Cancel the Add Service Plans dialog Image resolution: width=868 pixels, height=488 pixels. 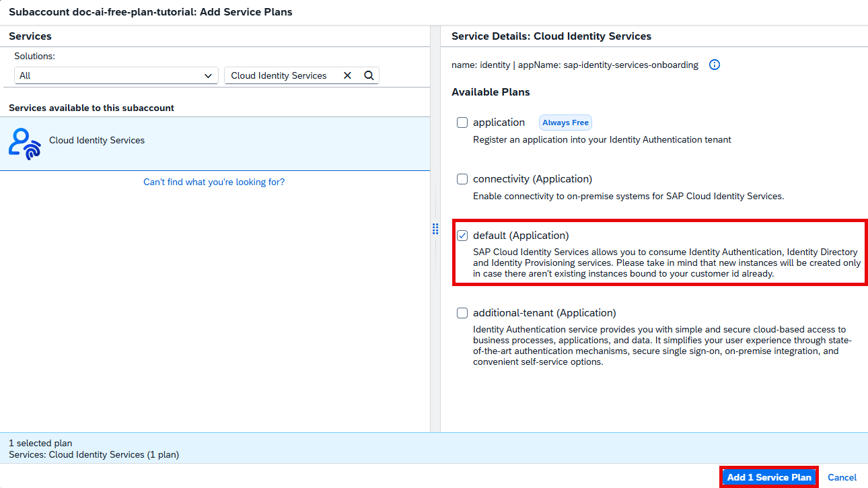(842, 477)
